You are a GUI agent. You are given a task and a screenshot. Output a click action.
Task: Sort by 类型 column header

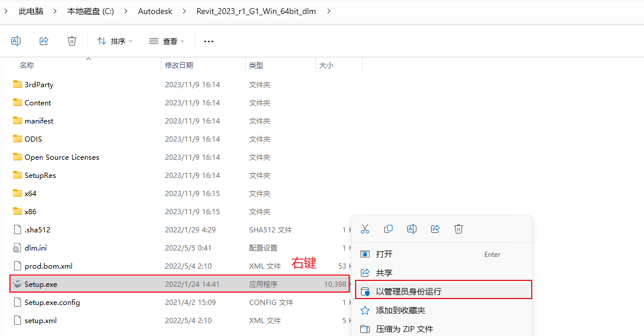pos(256,66)
